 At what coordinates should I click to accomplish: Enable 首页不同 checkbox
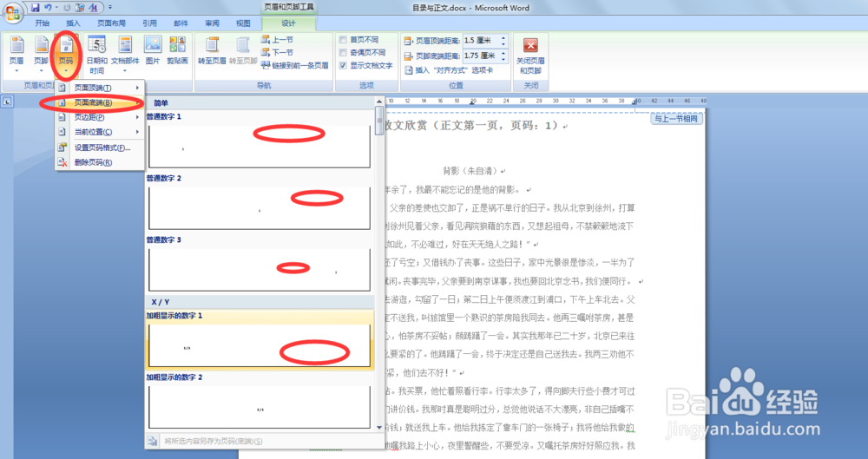click(343, 40)
